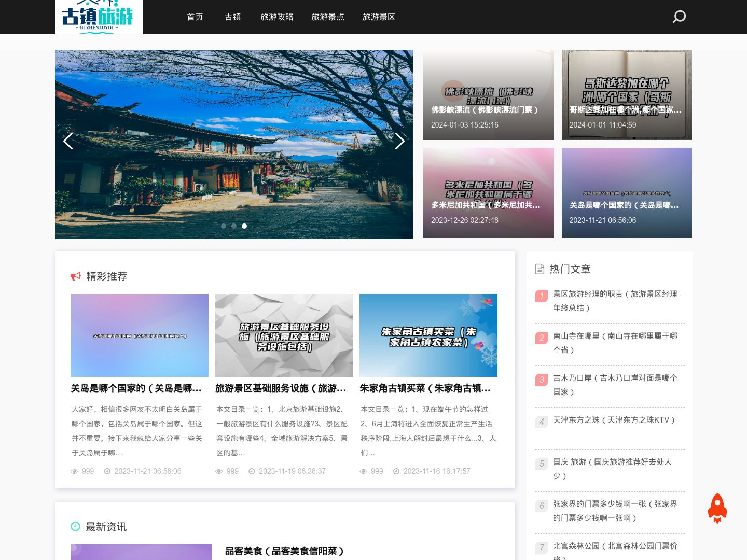The width and height of the screenshot is (747, 560).
Task: Open hot article 国庆 旅游
Action: [613, 469]
